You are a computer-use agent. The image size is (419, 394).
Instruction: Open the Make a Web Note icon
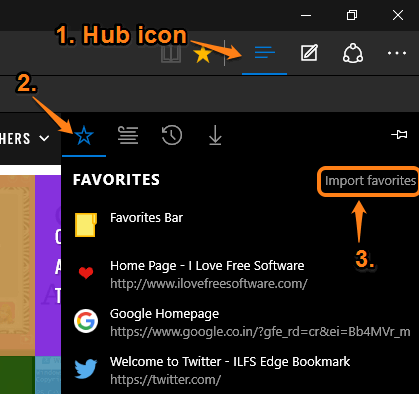coord(309,53)
